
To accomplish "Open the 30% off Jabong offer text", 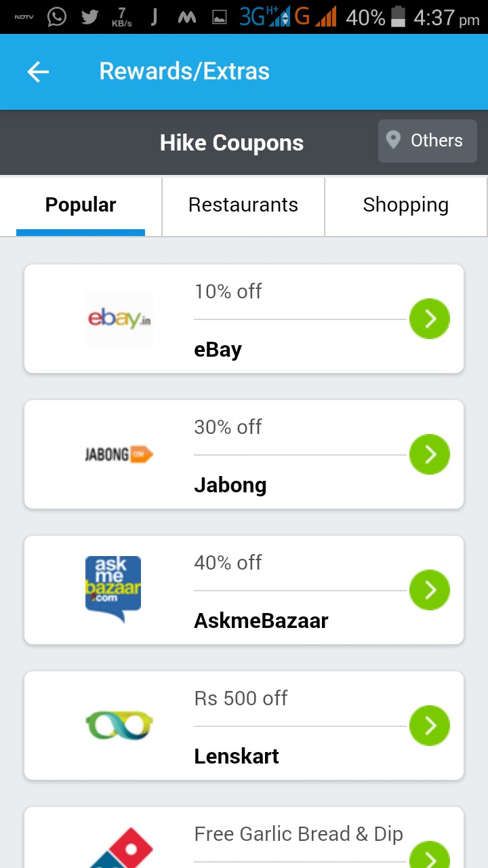I will click(228, 427).
